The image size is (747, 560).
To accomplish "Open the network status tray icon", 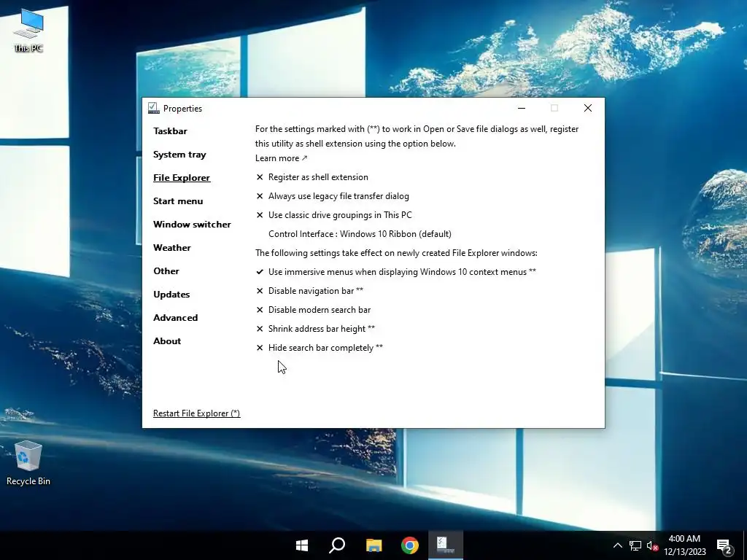I will (635, 545).
